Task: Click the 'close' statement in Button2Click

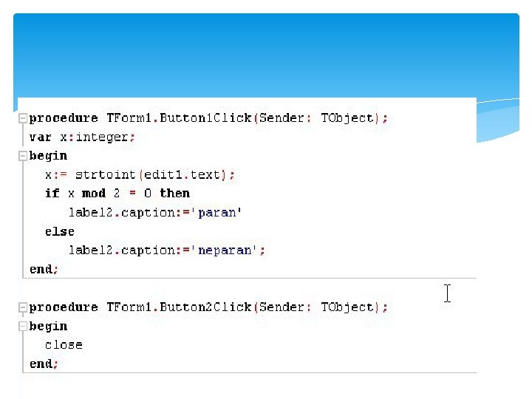Action: [64, 345]
